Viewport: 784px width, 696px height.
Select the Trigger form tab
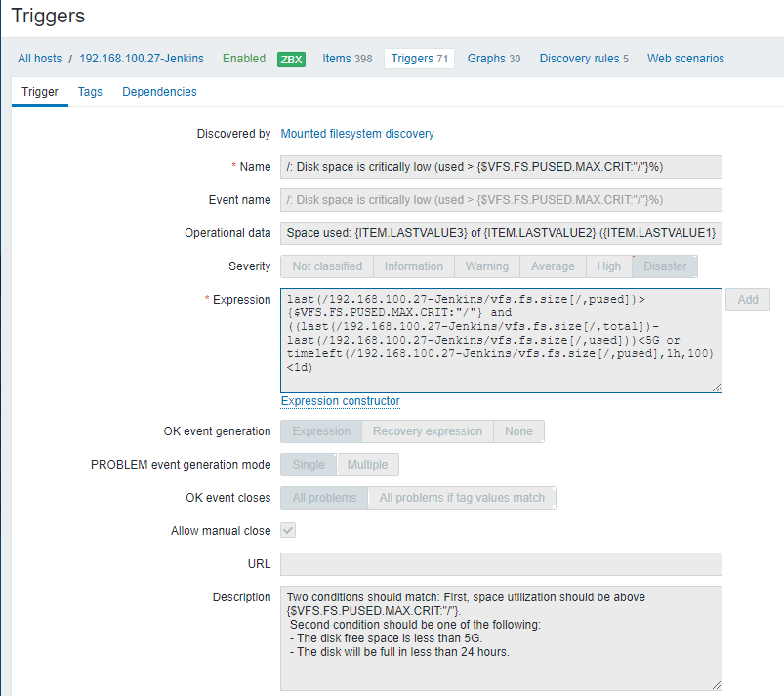click(x=40, y=92)
